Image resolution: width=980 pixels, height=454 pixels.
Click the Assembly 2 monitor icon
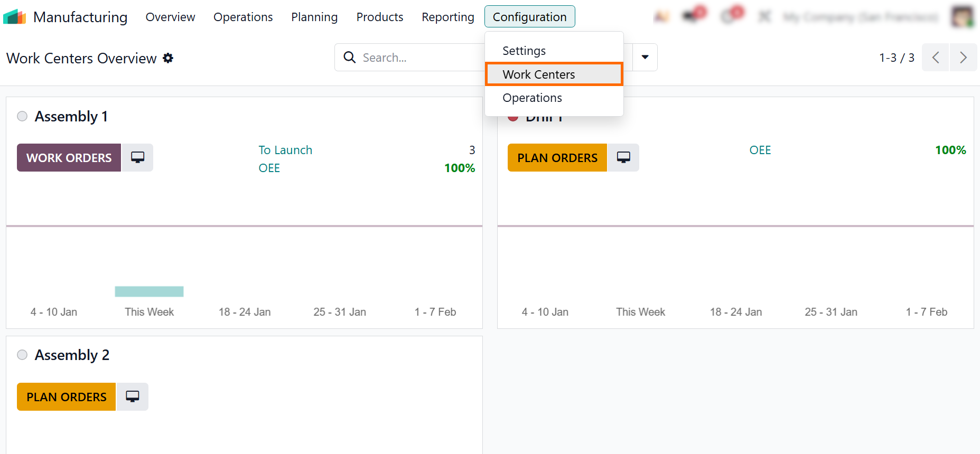point(133,396)
